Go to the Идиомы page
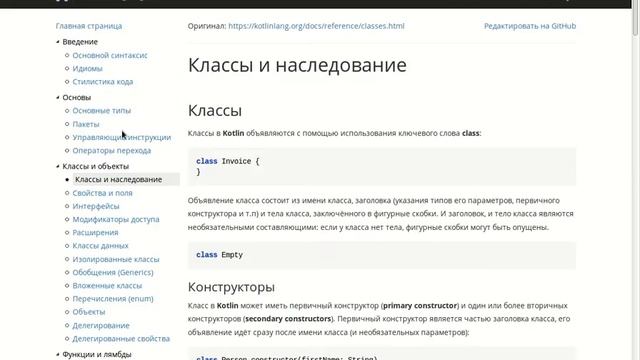Viewport: 640px width, 360px height. coord(87,68)
